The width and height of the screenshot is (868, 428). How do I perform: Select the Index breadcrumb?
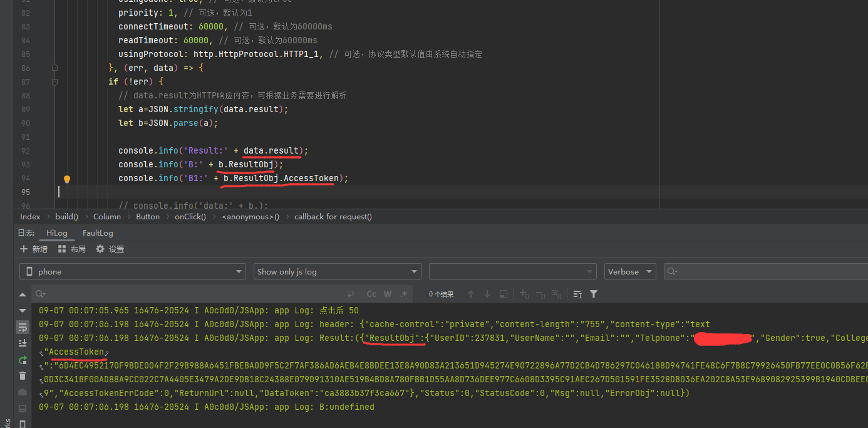(30, 217)
